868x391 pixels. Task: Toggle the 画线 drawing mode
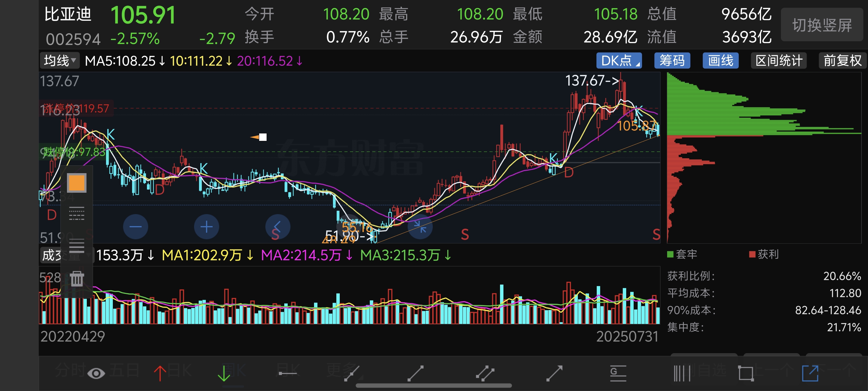click(720, 61)
